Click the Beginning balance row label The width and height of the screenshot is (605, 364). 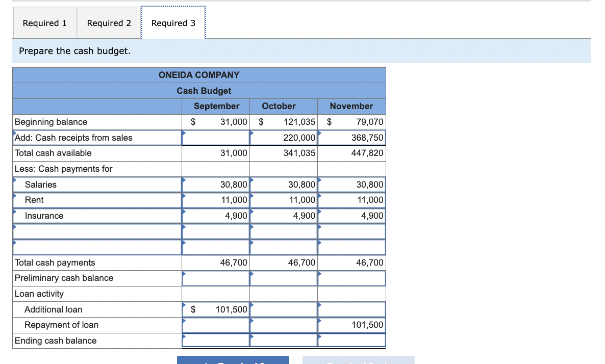(51, 122)
